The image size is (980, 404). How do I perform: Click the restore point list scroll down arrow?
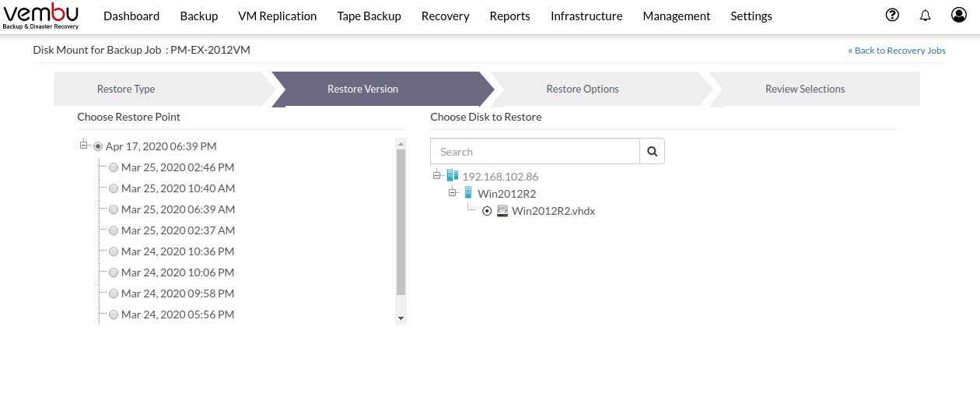pyautogui.click(x=401, y=318)
